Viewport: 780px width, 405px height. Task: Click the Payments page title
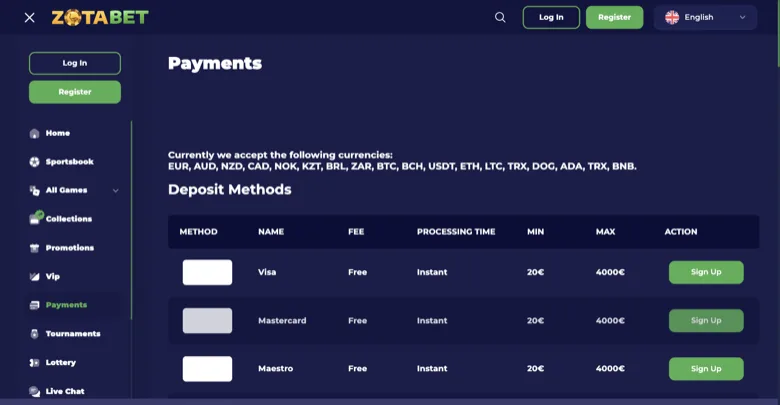click(x=215, y=63)
